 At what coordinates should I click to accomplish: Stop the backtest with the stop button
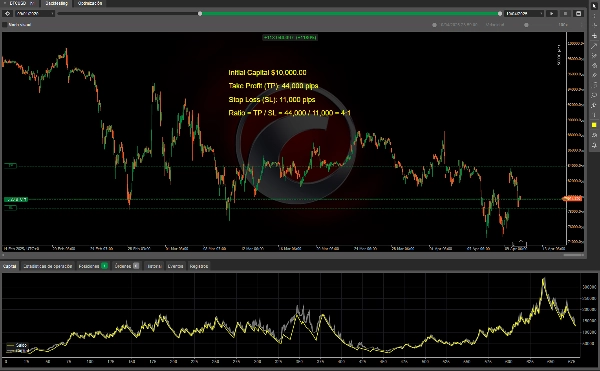[x=565, y=13]
